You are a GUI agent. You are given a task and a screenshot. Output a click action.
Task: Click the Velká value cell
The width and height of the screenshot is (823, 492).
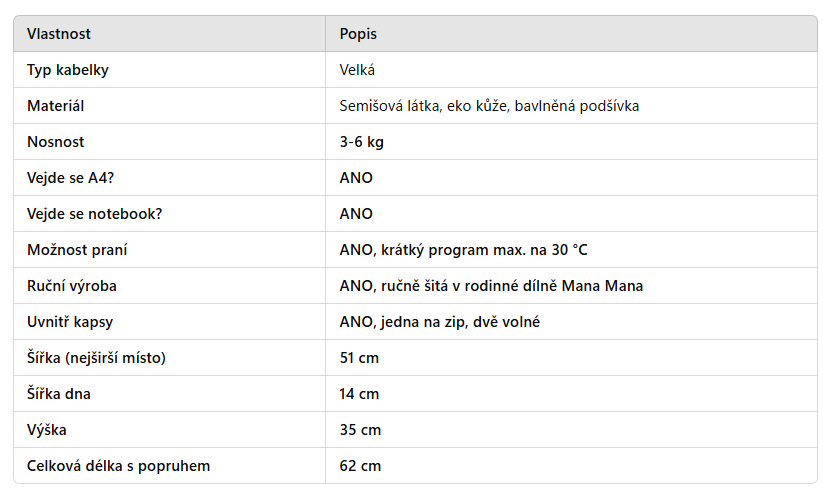pos(357,70)
